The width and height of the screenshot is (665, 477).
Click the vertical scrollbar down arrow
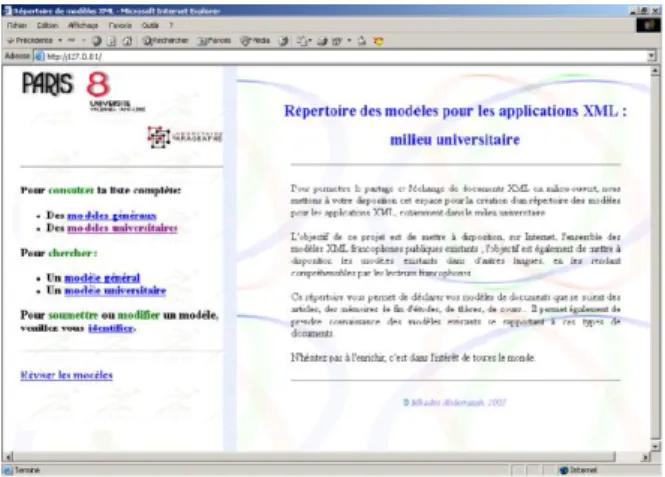tap(655, 446)
